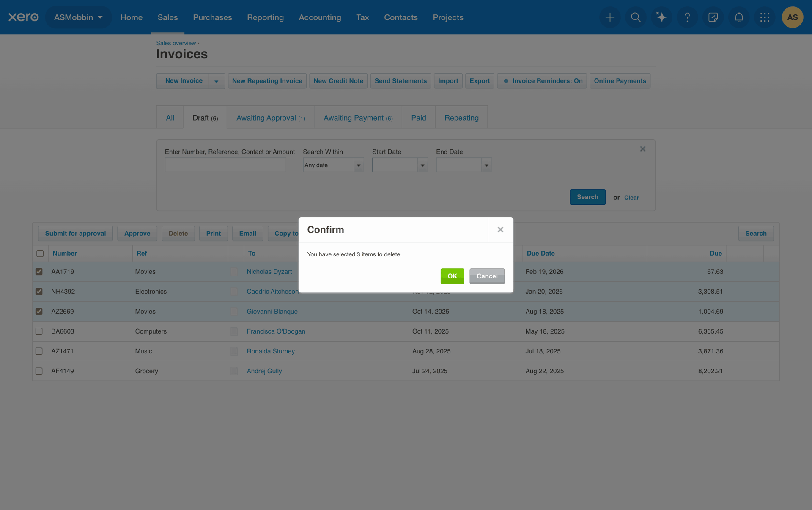Open Online Payments
Image resolution: width=812 pixels, height=510 pixels.
620,81
